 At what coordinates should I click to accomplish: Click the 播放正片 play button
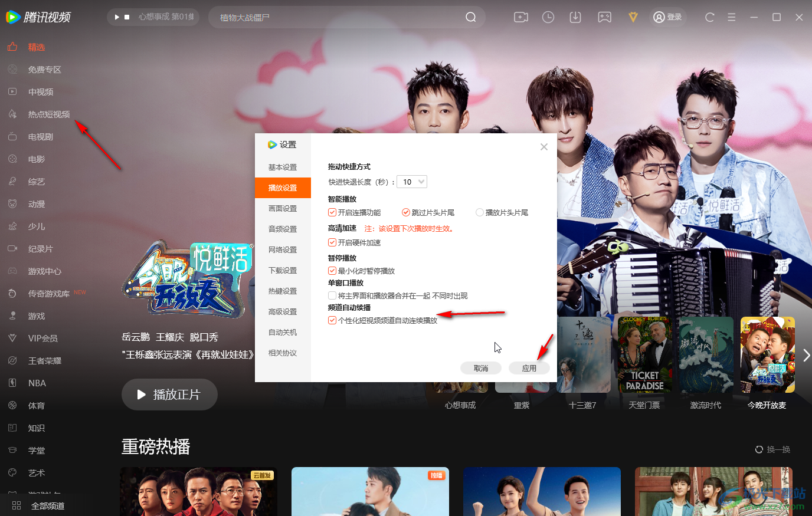tap(169, 395)
